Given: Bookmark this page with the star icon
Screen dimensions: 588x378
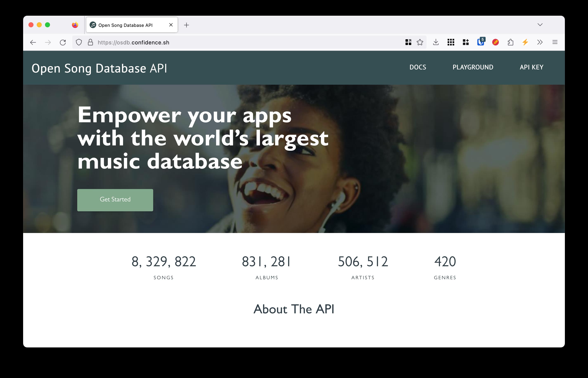Looking at the screenshot, I should pos(420,42).
